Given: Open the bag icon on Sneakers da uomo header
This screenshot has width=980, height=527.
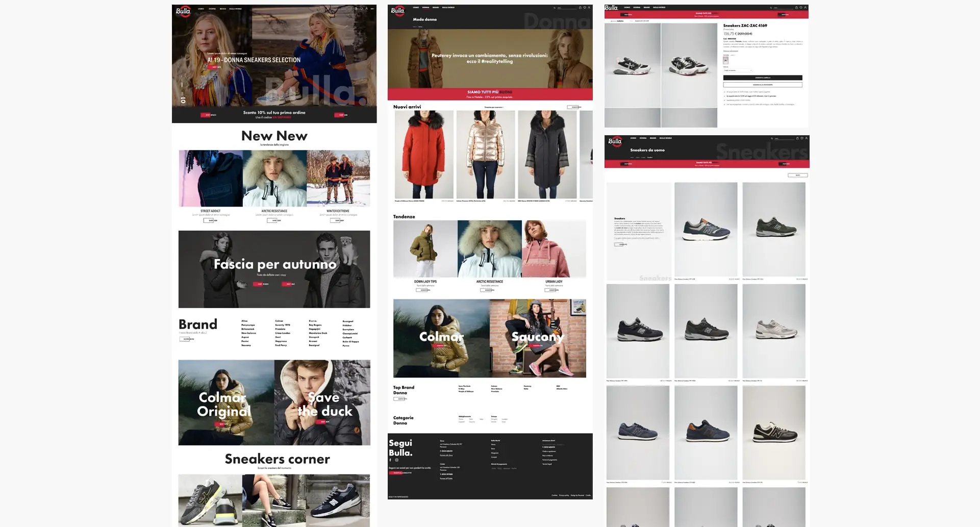Looking at the screenshot, I should [797, 138].
